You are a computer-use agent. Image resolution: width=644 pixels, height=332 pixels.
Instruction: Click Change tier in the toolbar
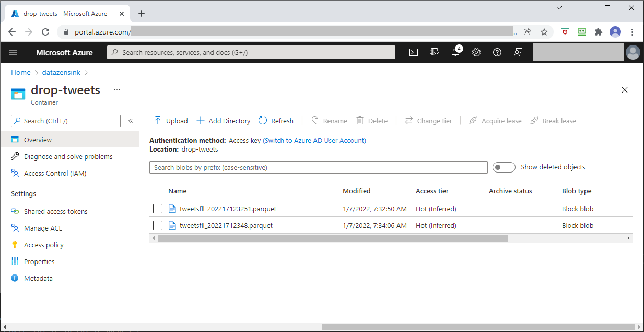click(x=428, y=121)
